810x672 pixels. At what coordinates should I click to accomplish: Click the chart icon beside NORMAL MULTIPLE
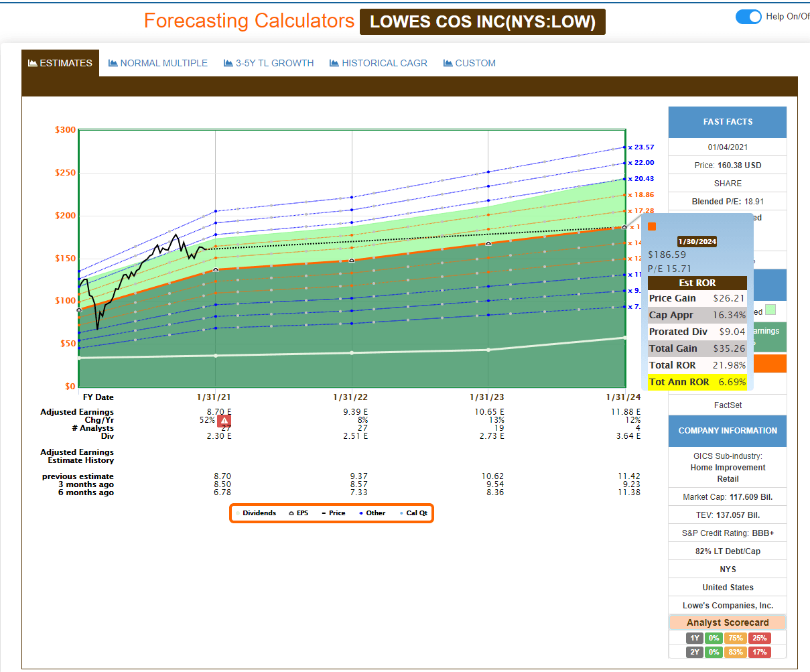pyautogui.click(x=112, y=63)
